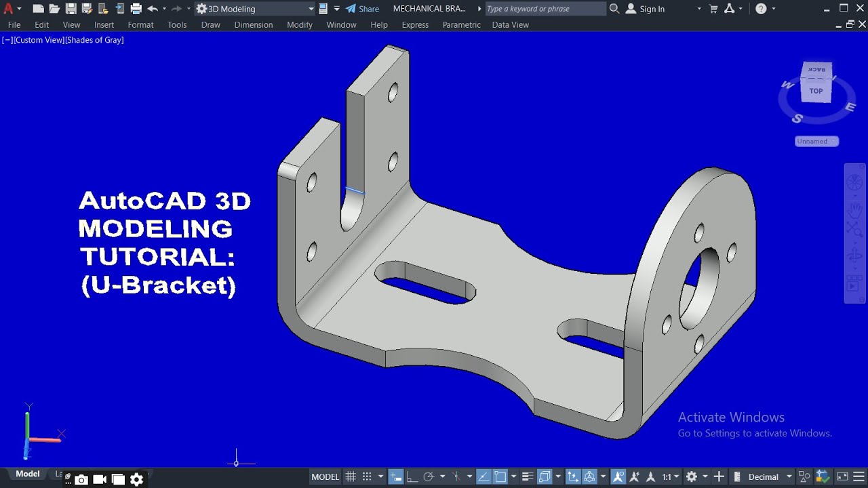
Task: Toggle lineweight display
Action: pyautogui.click(x=528, y=476)
